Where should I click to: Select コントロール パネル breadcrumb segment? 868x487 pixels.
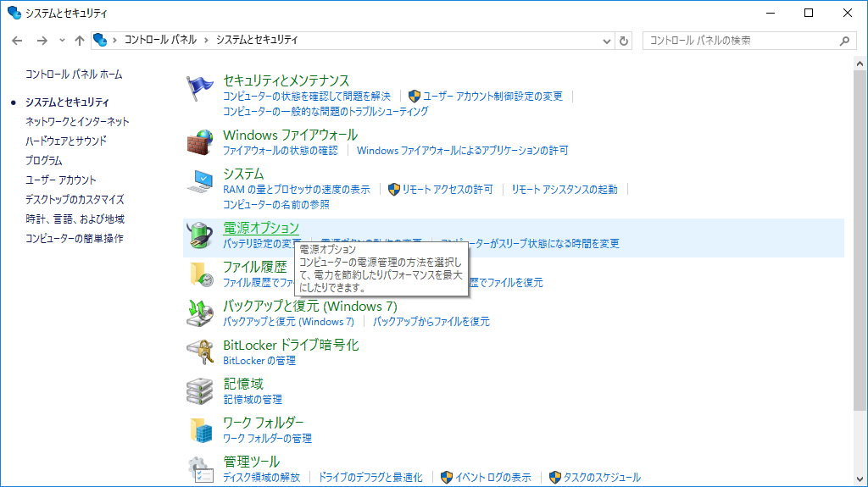point(160,40)
